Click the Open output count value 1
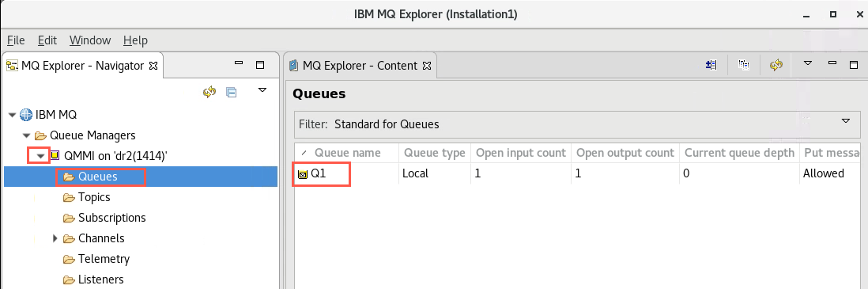This screenshot has height=289, width=868. coord(578,173)
